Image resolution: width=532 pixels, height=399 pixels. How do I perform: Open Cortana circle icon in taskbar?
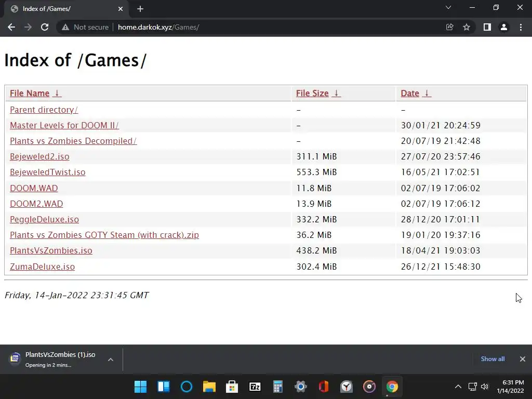[x=187, y=387]
